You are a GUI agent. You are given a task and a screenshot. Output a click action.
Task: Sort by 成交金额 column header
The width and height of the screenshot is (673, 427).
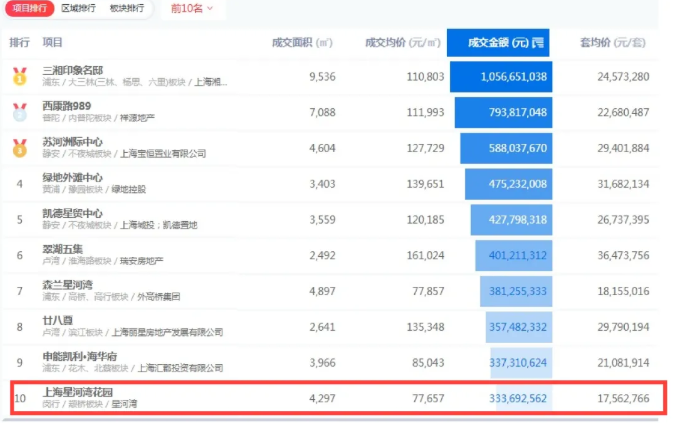coord(498,42)
